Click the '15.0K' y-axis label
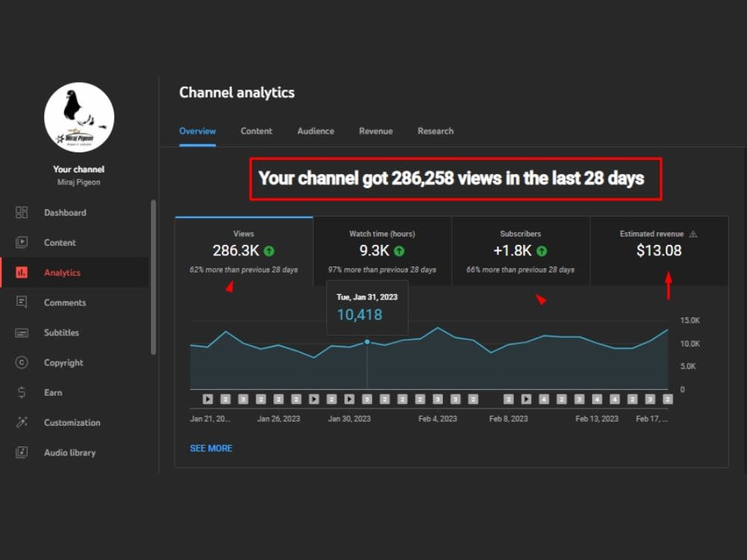The height and width of the screenshot is (560, 747). coord(689,320)
